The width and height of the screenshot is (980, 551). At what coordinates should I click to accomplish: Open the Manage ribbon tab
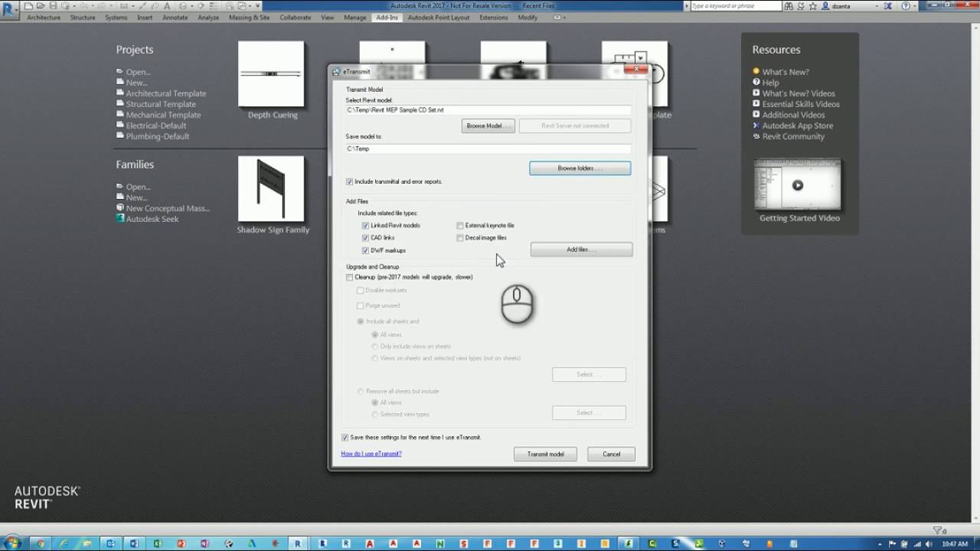pyautogui.click(x=355, y=18)
